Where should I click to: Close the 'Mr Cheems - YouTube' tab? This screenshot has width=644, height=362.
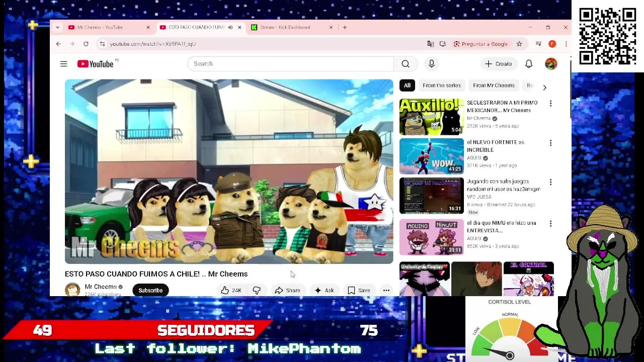tap(148, 27)
